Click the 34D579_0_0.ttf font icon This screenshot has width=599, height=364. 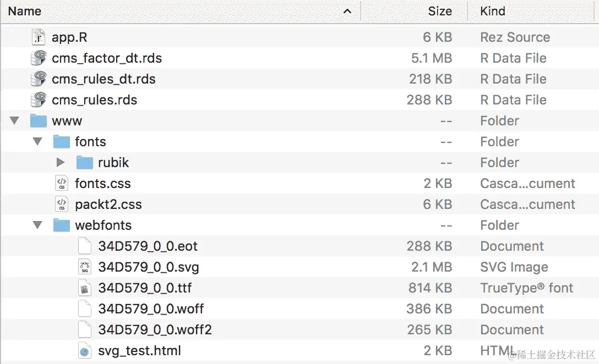(x=84, y=288)
